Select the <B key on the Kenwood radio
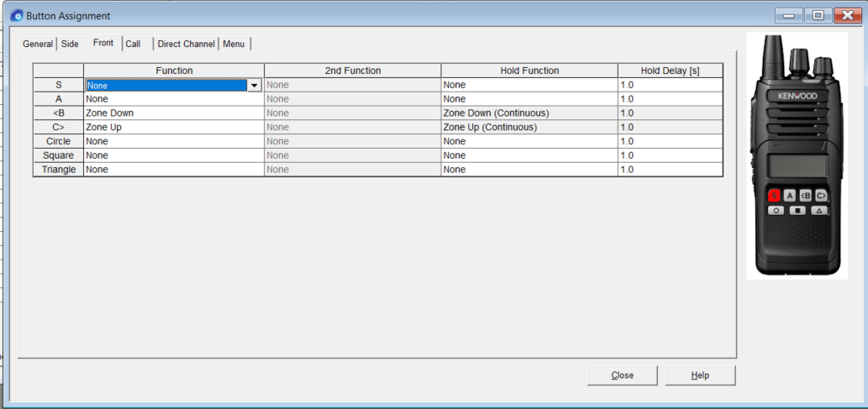Viewport: 868px width, 409px height. tap(806, 196)
